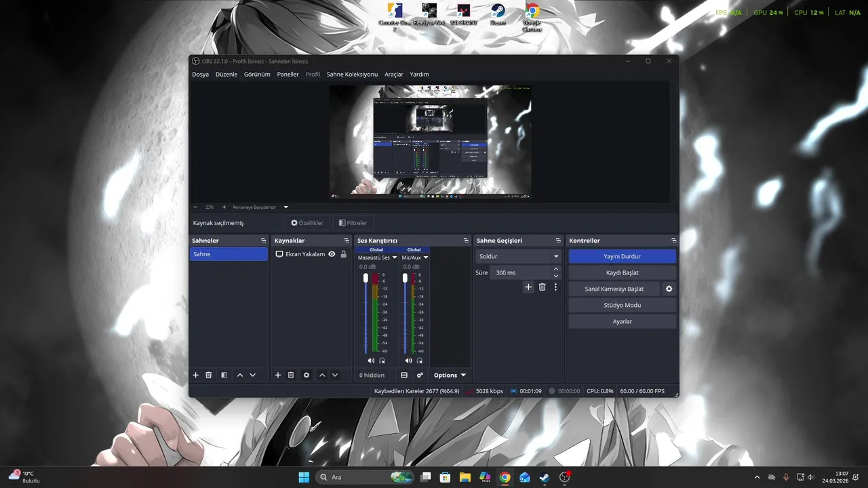Open the Düzenle menu
The height and width of the screenshot is (488, 868).
226,75
